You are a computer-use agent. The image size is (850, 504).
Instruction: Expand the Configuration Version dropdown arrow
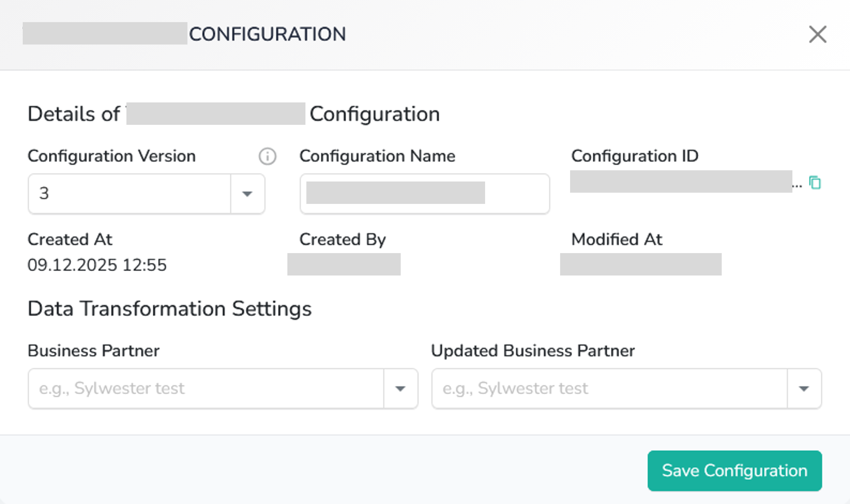click(x=247, y=194)
